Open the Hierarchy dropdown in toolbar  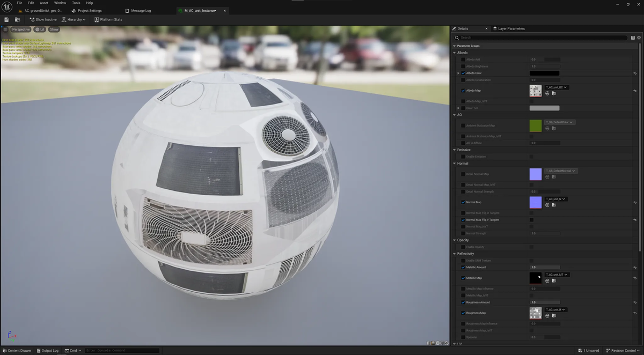coord(74,19)
